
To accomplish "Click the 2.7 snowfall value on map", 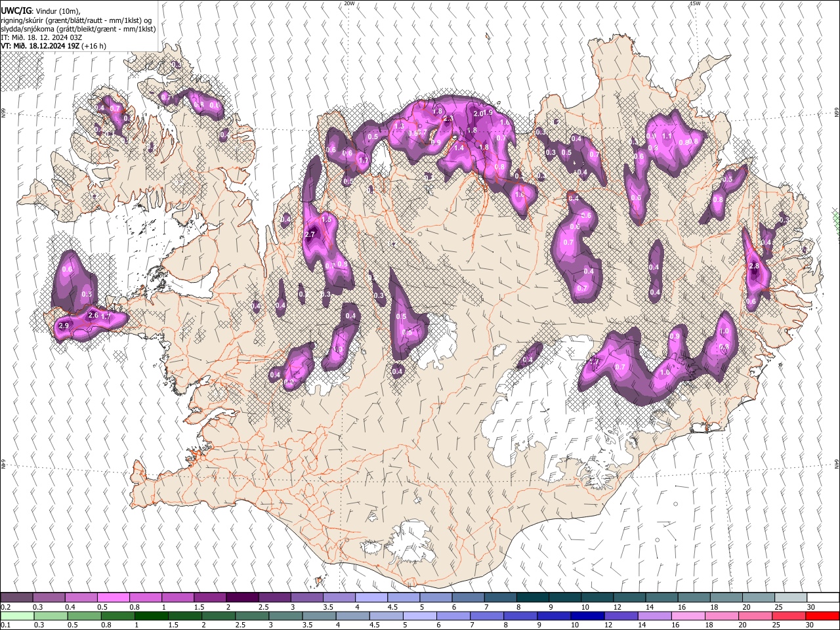I will coord(311,234).
